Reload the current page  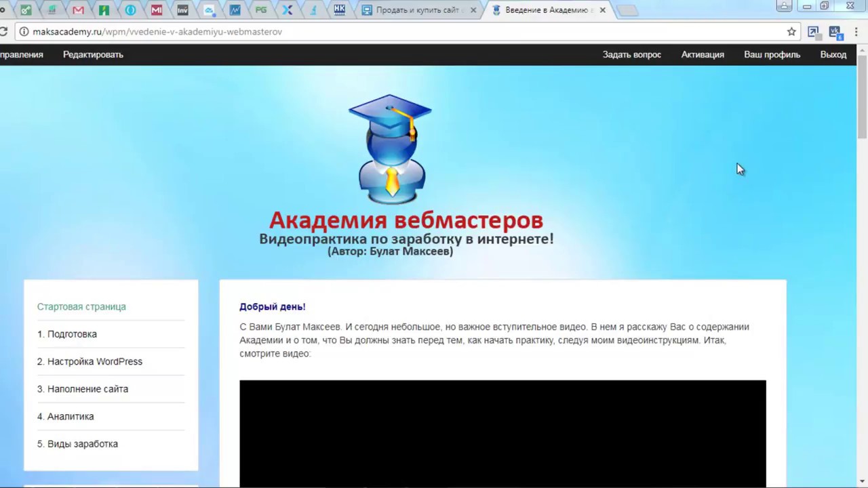[3, 31]
